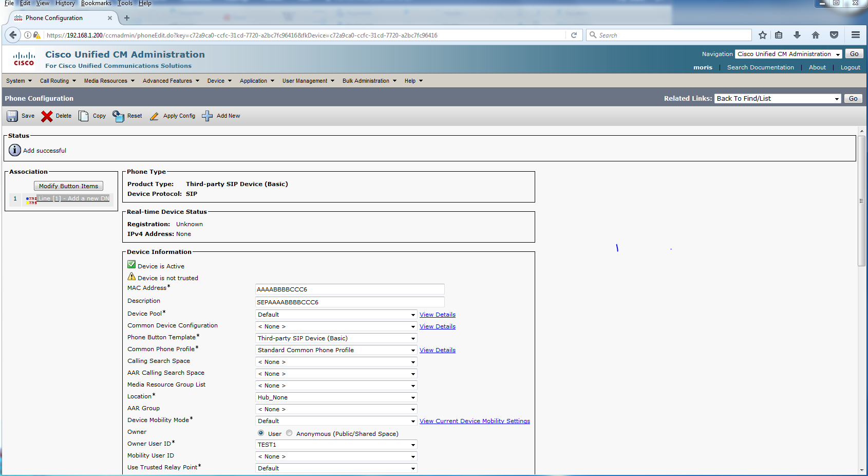
Task: Reload the page with the refresh icon
Action: pos(574,35)
